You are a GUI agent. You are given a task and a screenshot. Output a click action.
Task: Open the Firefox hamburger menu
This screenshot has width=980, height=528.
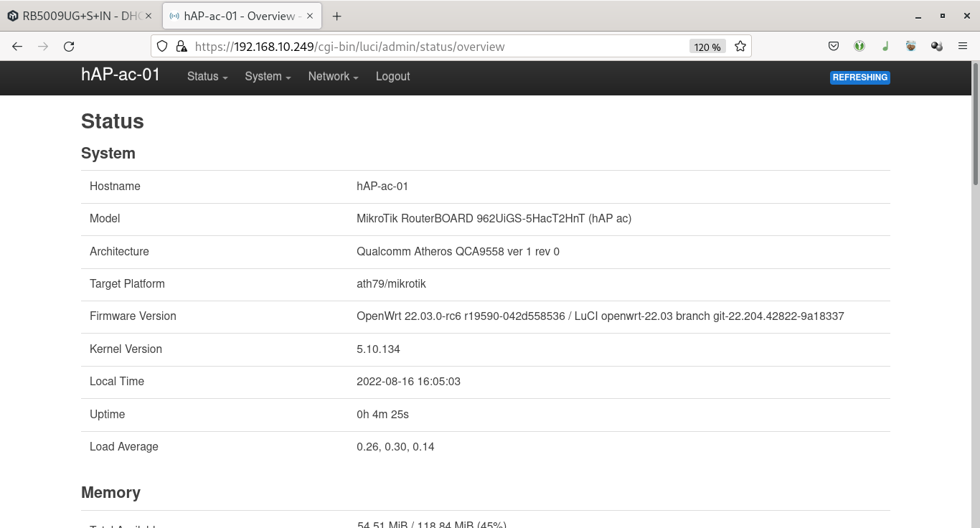963,47
